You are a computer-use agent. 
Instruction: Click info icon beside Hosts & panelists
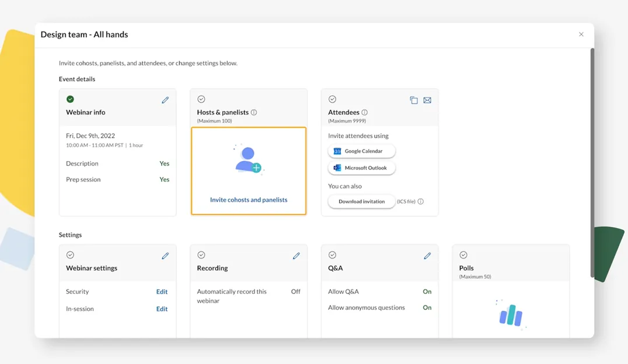coord(254,113)
